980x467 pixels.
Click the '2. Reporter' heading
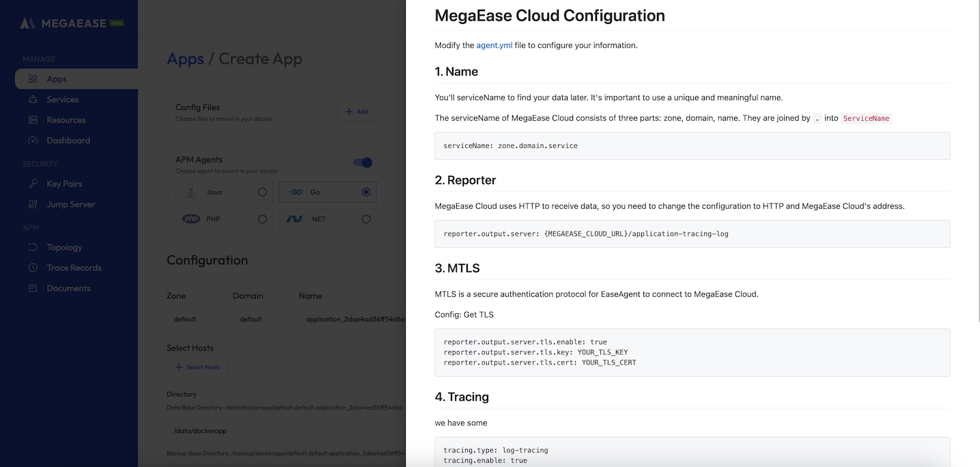pyautogui.click(x=465, y=180)
